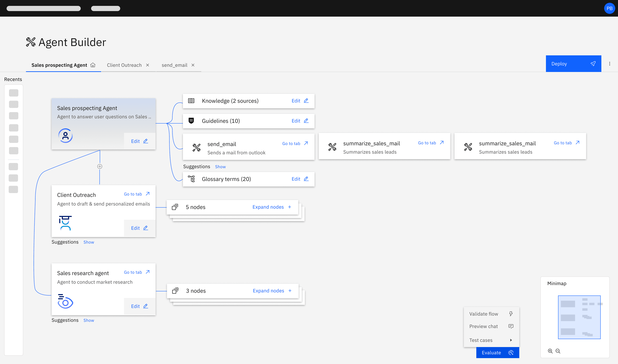The image size is (618, 364).
Task: Click the Sales research agent eye icon
Action: tap(65, 301)
